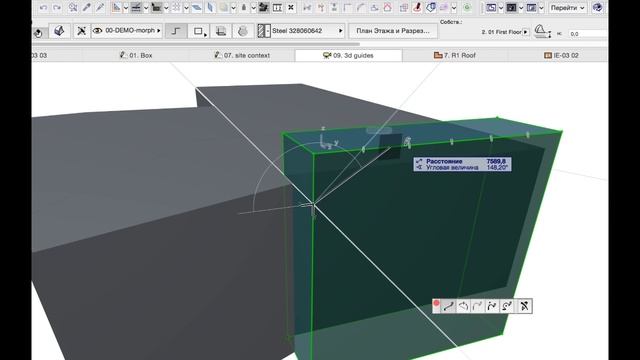Open the snap guides options arrow
The image size is (640, 360).
(x=146, y=8)
